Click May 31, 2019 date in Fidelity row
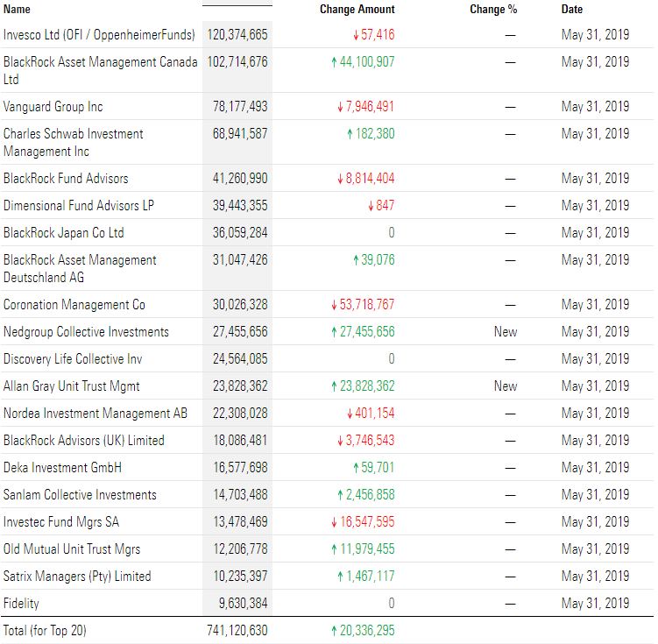Screen dimensions: 658x644 click(x=596, y=604)
